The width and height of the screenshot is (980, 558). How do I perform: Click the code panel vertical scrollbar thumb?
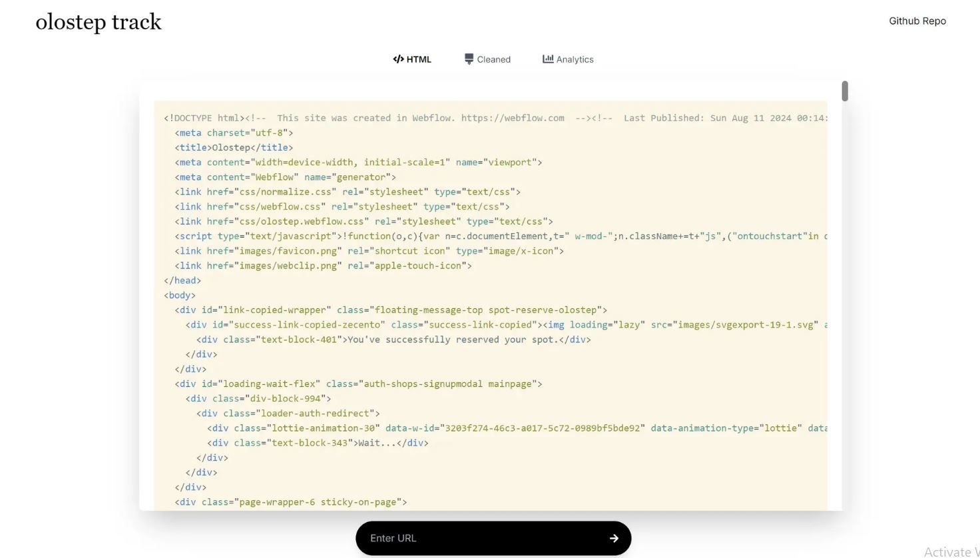(845, 91)
